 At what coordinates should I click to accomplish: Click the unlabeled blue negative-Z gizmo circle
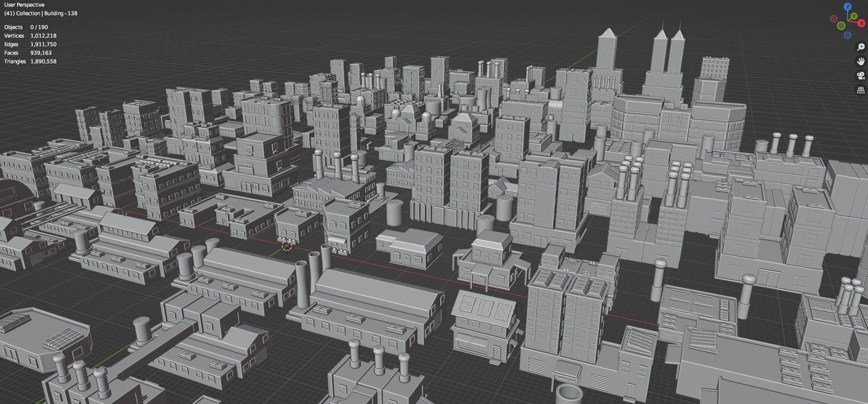pyautogui.click(x=848, y=35)
